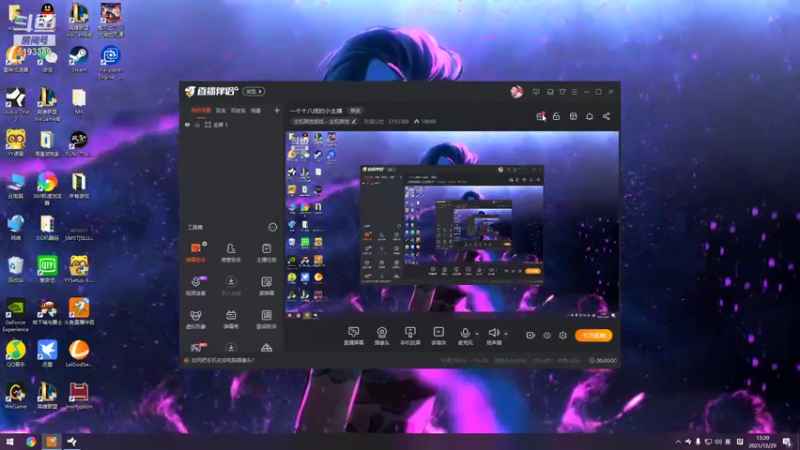
Task: Open the 虚拟形象 virtual avatar tool
Action: [x=195, y=319]
